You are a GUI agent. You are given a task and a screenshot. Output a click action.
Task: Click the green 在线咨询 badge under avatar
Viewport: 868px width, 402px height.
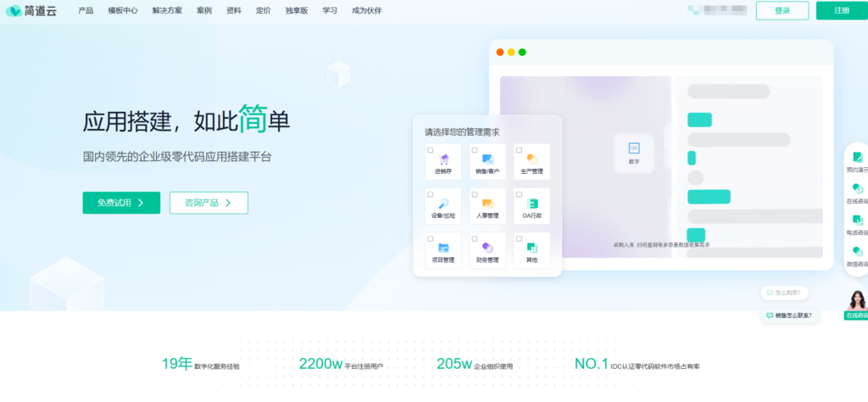coord(856,315)
